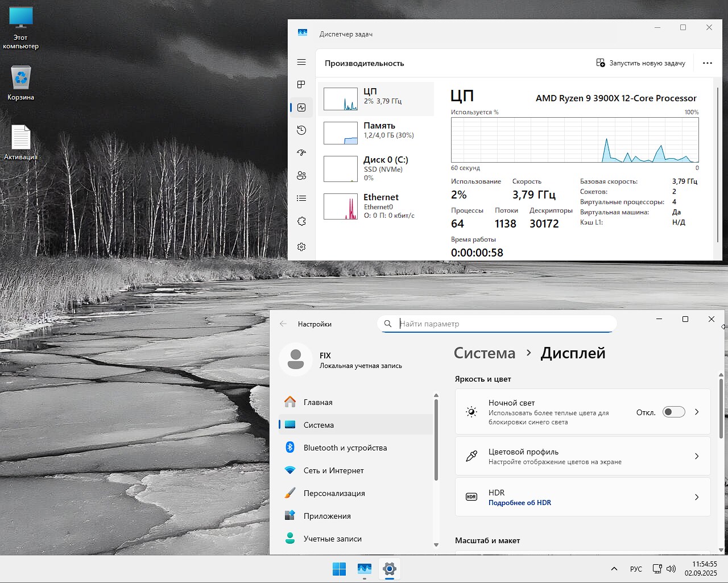Open Task Manager settings gear in sidebar
The height and width of the screenshot is (583, 728).
tap(301, 247)
